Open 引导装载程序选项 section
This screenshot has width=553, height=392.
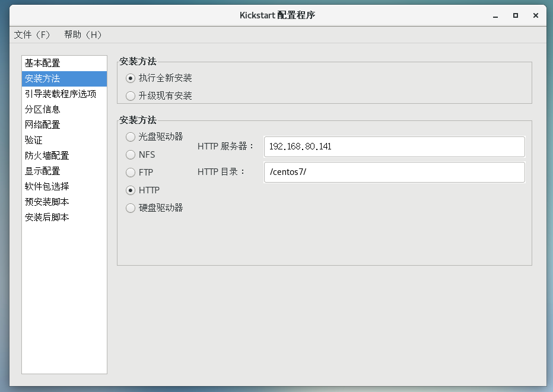click(x=64, y=94)
